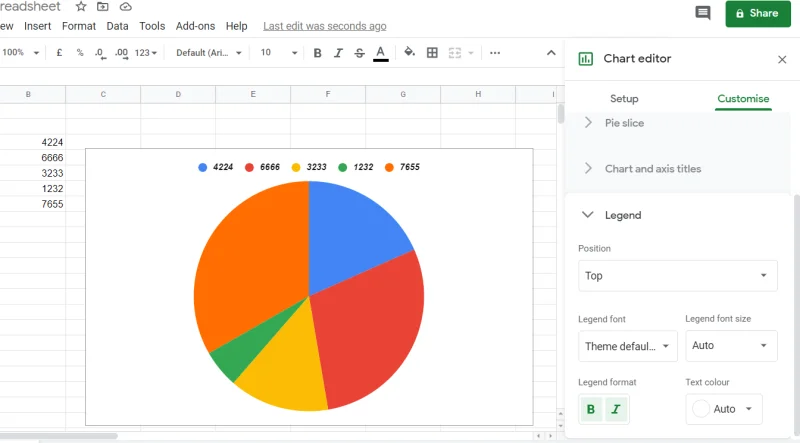Open 'Last edit was seconds ago' link
The image size is (800, 443).
pyautogui.click(x=324, y=26)
